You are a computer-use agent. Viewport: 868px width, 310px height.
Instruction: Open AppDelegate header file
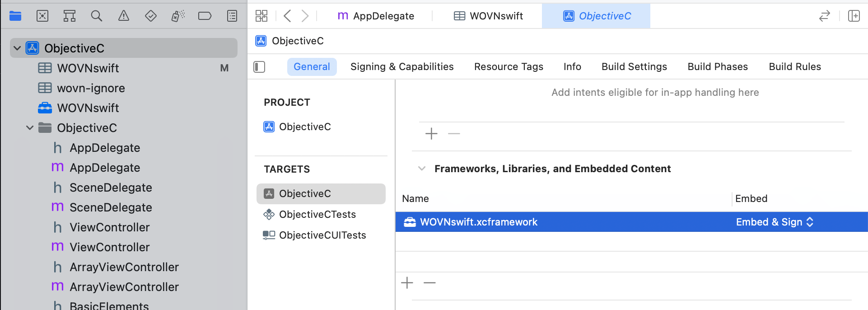[x=105, y=148]
